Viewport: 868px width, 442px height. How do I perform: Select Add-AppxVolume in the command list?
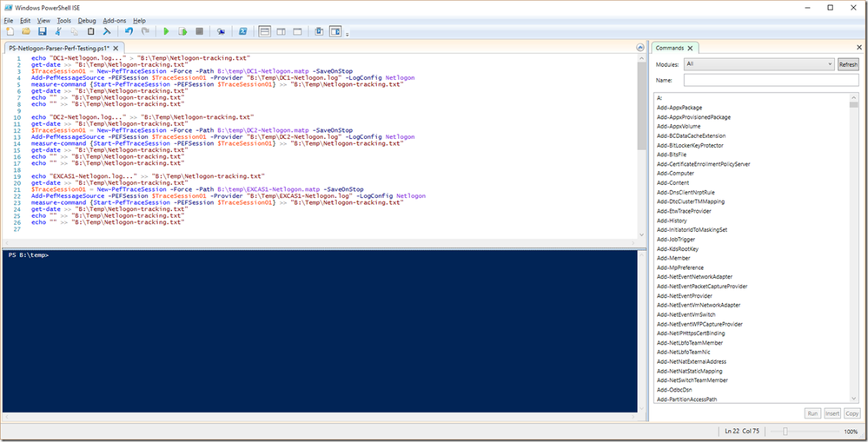[679, 127]
